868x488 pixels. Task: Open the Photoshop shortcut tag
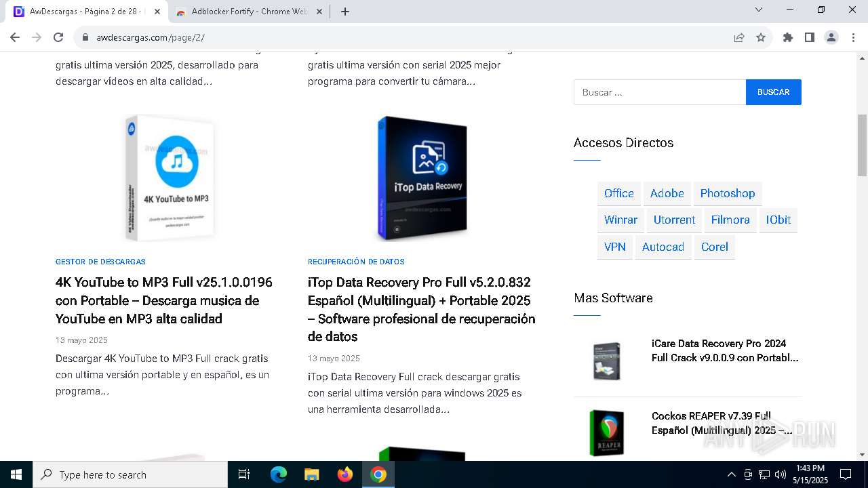(x=728, y=193)
